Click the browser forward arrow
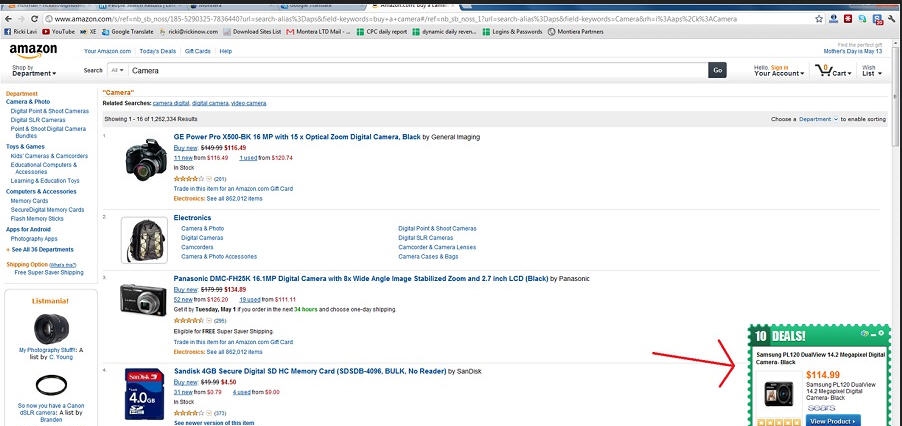The image size is (902, 426). [x=21, y=19]
